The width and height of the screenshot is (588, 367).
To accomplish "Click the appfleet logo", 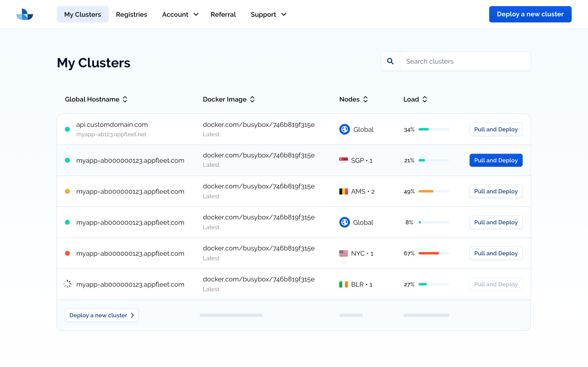I will pyautogui.click(x=24, y=14).
